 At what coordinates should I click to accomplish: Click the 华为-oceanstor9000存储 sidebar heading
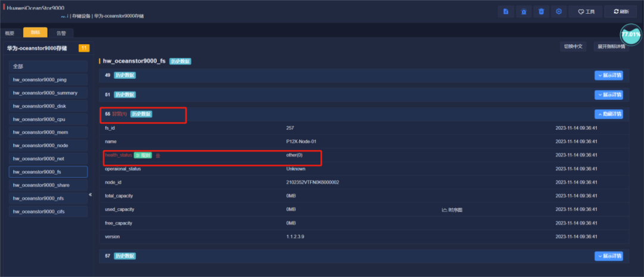tap(36, 48)
